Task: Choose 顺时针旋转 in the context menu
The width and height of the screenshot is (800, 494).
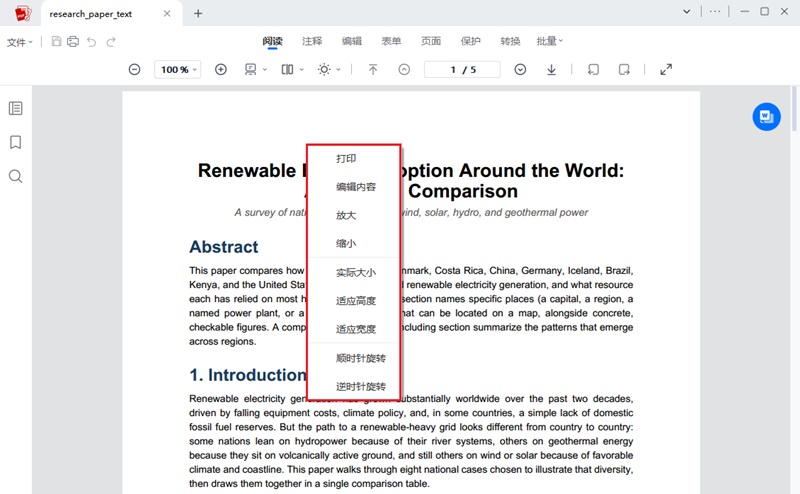Action: click(x=354, y=358)
